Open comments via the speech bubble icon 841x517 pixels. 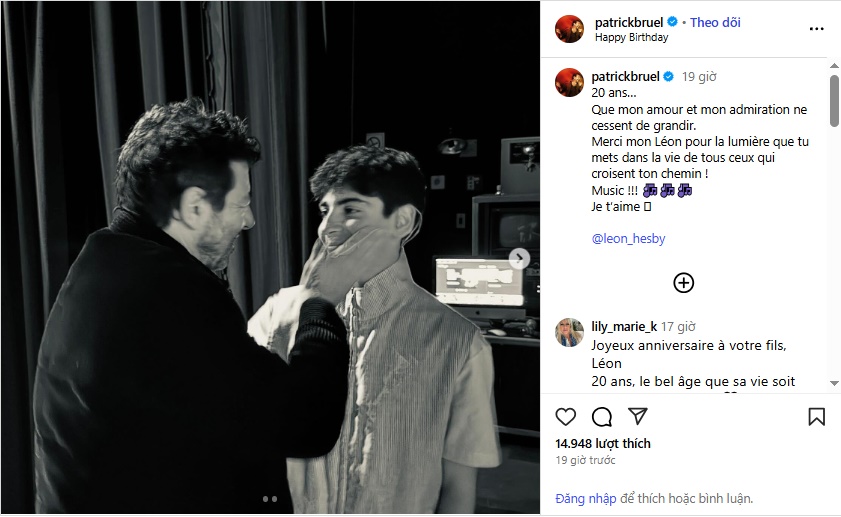point(602,416)
